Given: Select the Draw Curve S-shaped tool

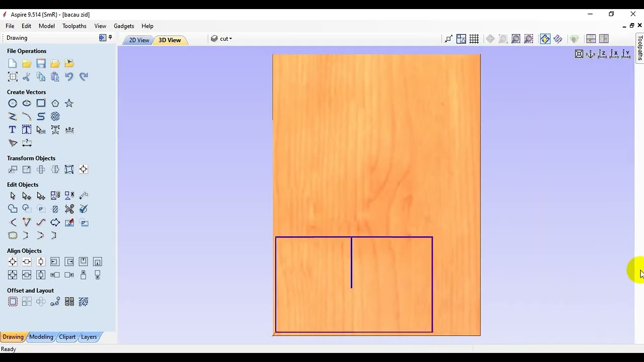Looking at the screenshot, I should [41, 116].
